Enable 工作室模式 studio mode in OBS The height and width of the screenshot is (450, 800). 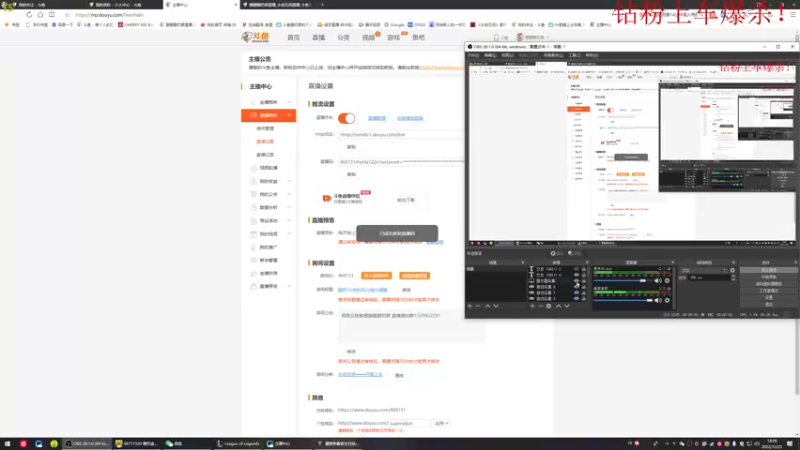click(x=768, y=290)
